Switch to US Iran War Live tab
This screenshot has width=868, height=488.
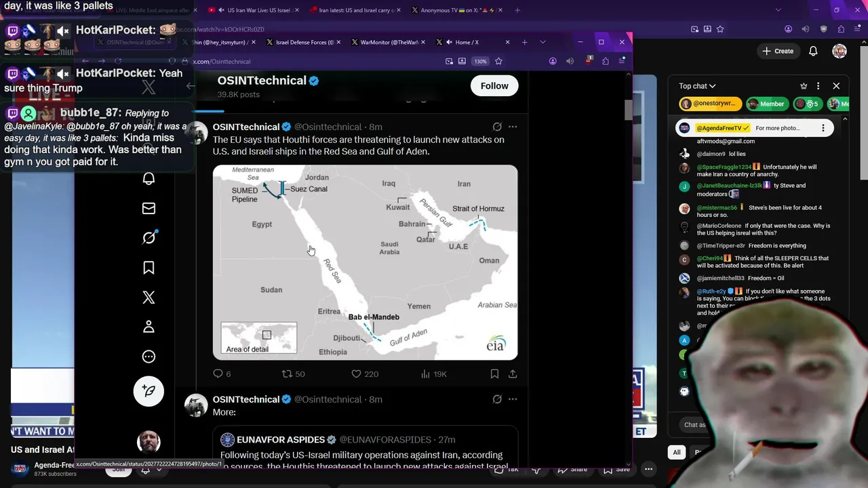point(252,10)
